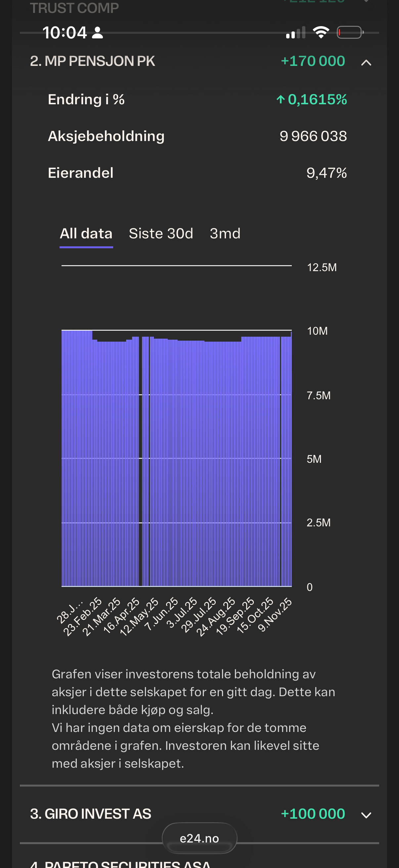Viewport: 399px width, 868px height.
Task: Tap the +100 000 value for GIRO INVEST
Action: coord(312,814)
